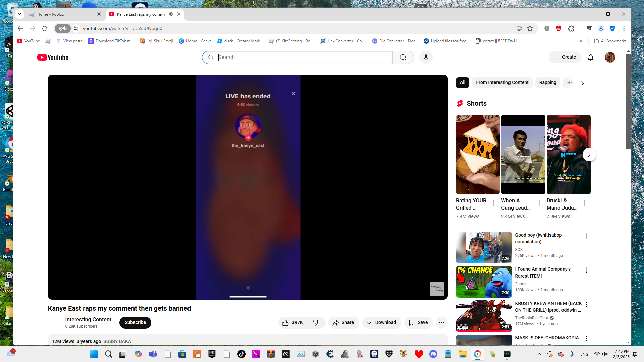
Task: Go to YouTube home via the logo
Action: [53, 57]
